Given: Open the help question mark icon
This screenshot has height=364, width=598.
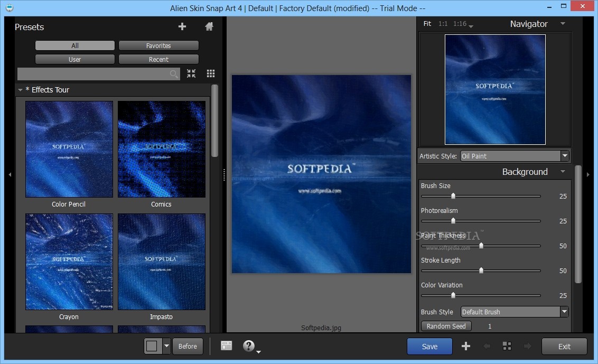Looking at the screenshot, I should click(248, 346).
